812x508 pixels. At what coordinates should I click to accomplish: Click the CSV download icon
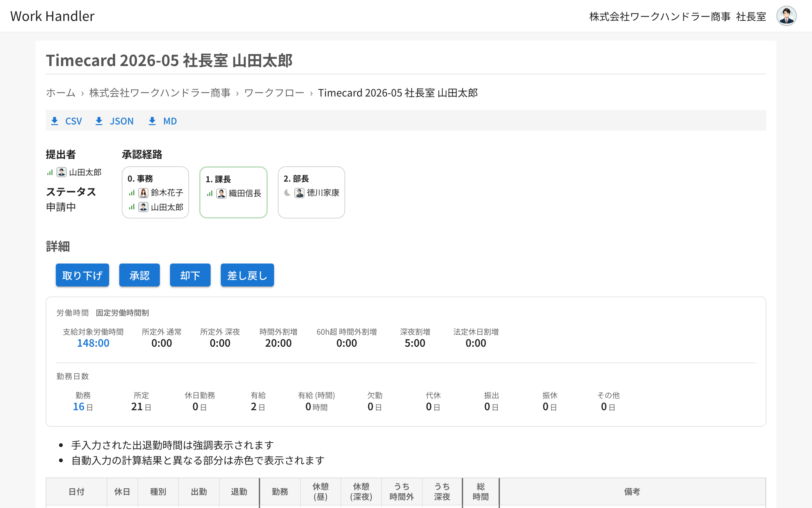point(54,121)
